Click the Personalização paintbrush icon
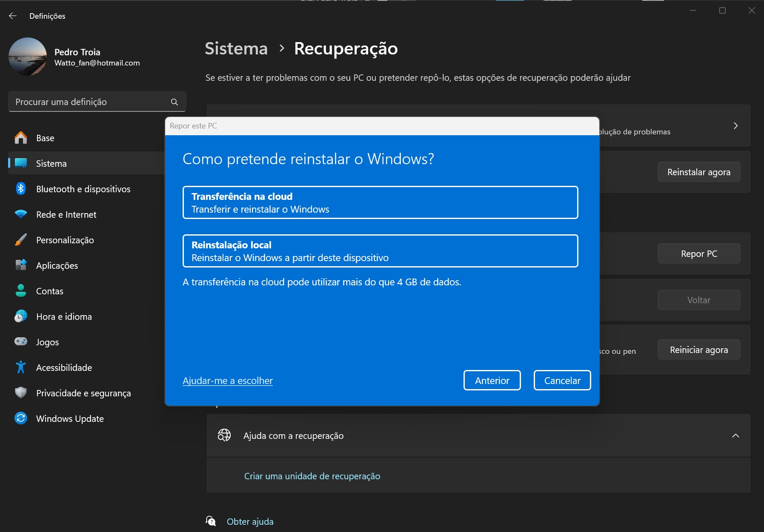The image size is (764, 532). pos(20,240)
